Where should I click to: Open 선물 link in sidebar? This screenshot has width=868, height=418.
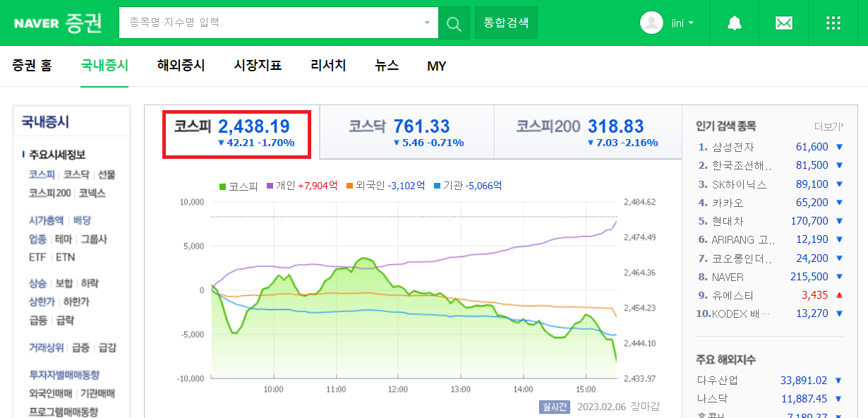coord(107,174)
